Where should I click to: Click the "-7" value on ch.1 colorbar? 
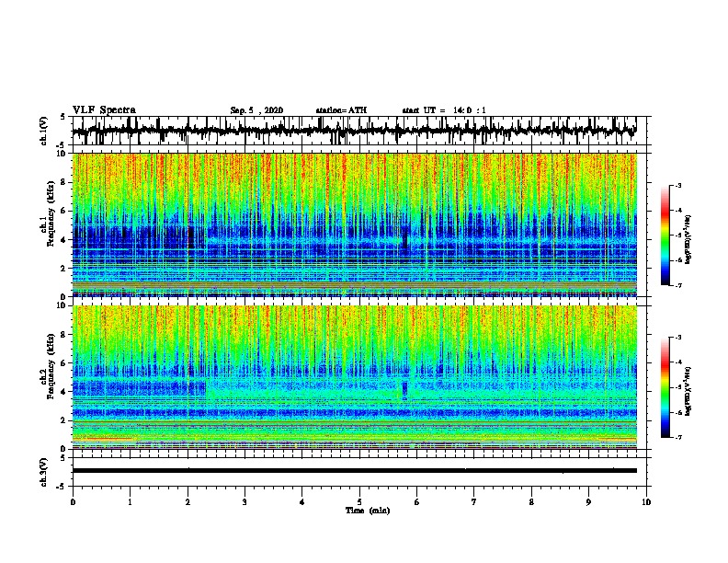(x=678, y=285)
